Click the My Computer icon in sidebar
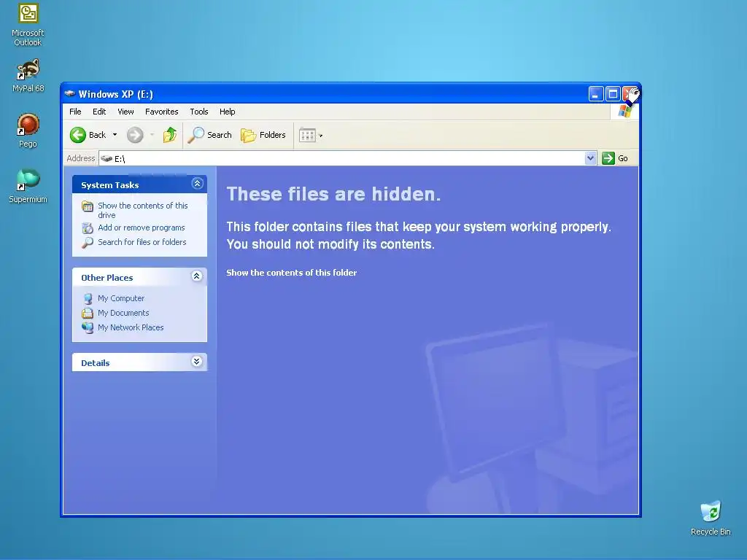The width and height of the screenshot is (747, 560). [88, 298]
